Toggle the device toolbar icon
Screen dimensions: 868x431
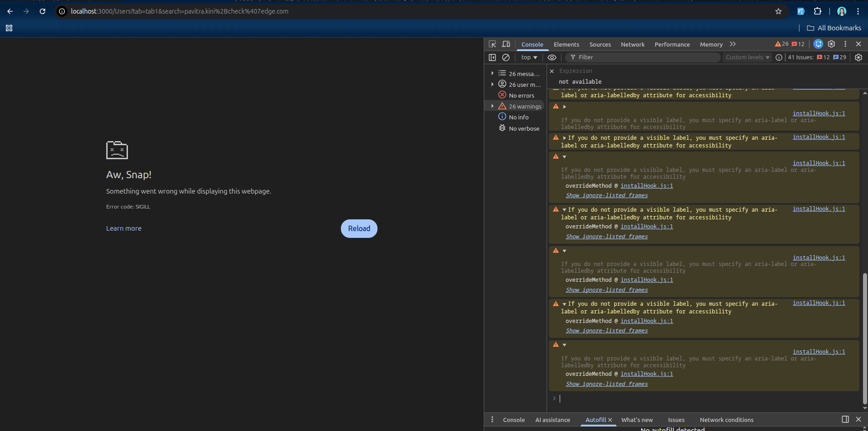coord(506,44)
